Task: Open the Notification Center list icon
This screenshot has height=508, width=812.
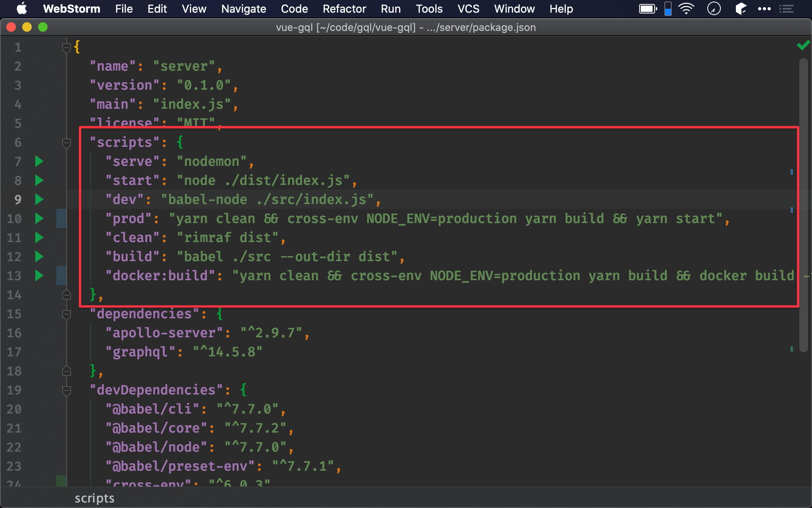Action: point(786,9)
